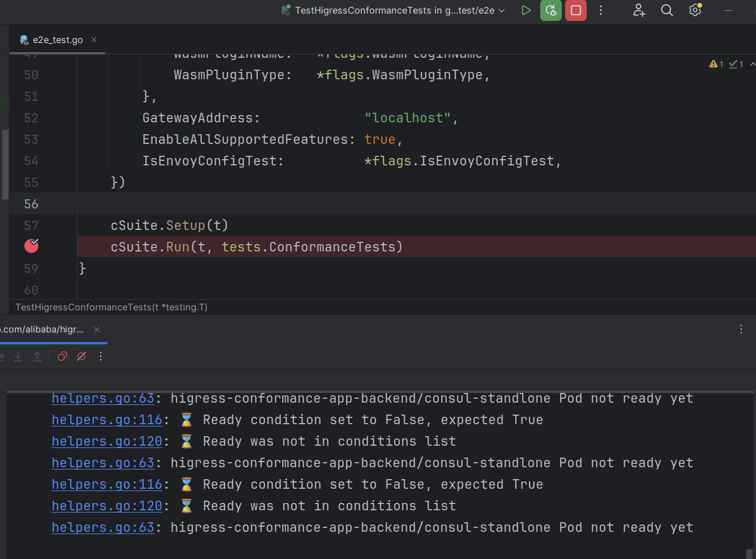Open the run configuration dropdown
Viewport: 756px width, 559px height.
coord(501,10)
